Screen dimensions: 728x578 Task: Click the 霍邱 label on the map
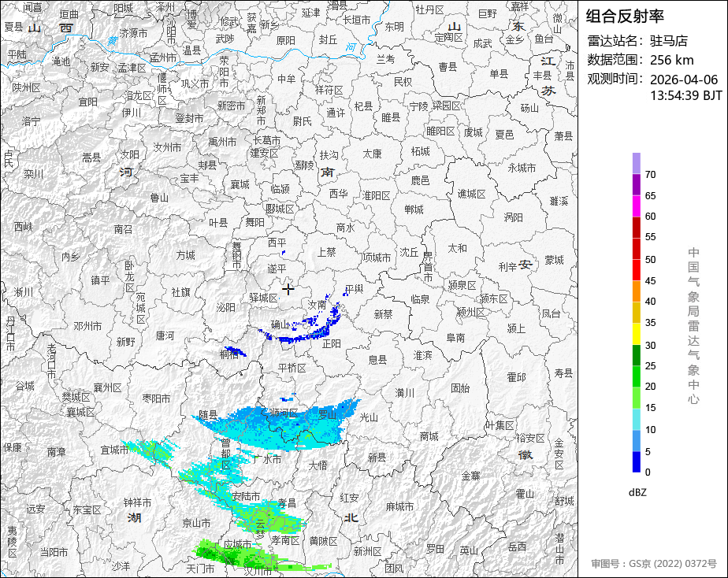pyautogui.click(x=516, y=377)
